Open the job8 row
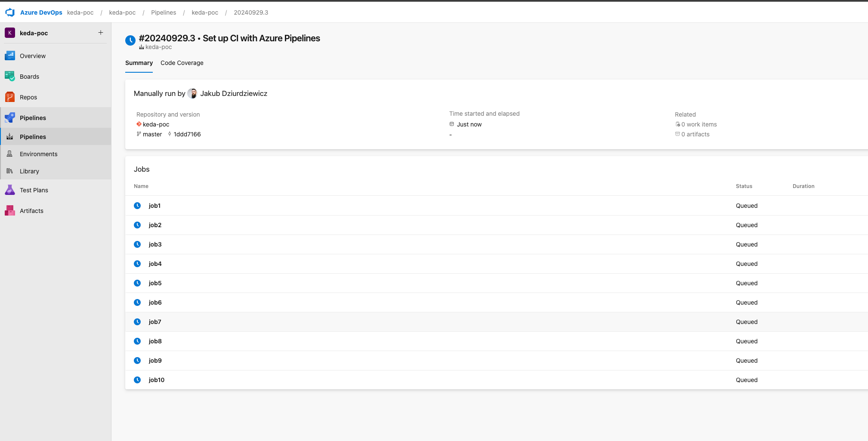This screenshot has height=441, width=868. coord(497,341)
